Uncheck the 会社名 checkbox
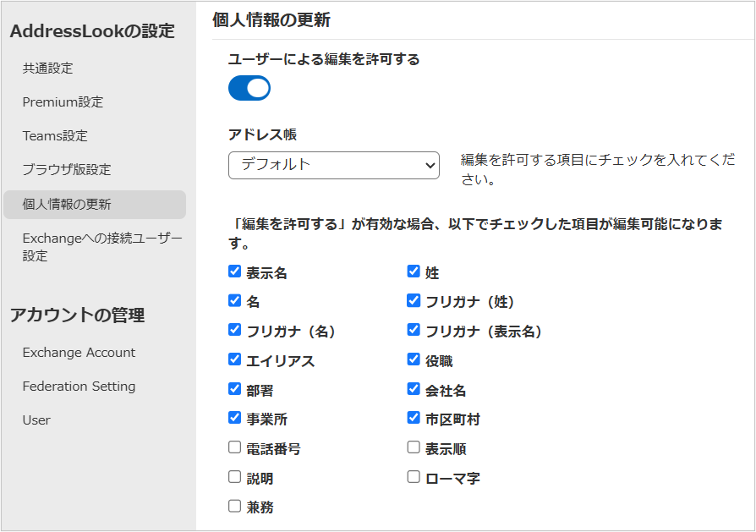 pos(414,389)
